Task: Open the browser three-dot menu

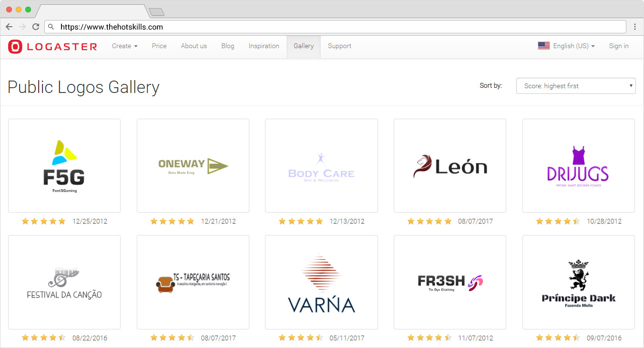Action: pos(635,27)
